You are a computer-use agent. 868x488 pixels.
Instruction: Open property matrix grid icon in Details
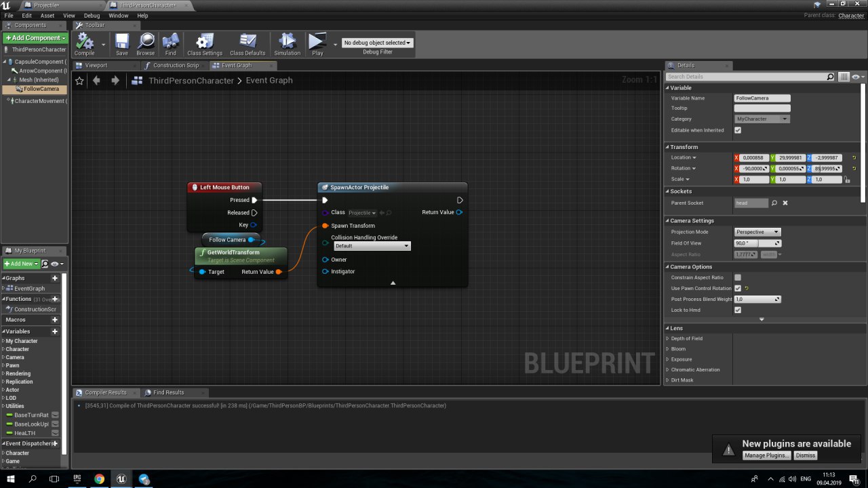coord(844,77)
